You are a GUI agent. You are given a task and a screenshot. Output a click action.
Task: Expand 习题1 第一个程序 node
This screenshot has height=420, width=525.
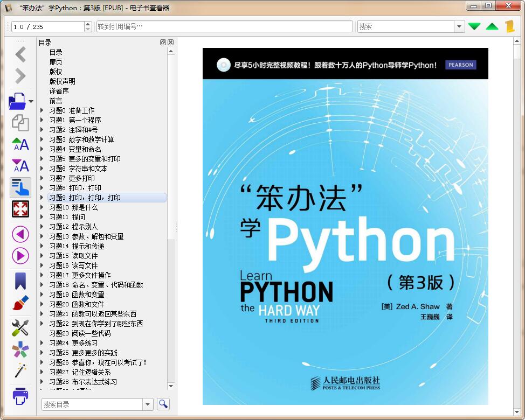pos(42,120)
